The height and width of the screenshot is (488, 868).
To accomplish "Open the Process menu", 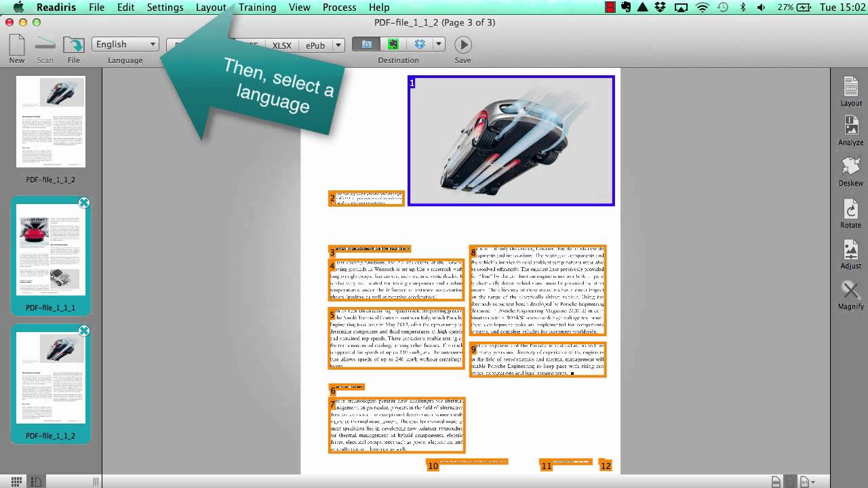I will (339, 7).
